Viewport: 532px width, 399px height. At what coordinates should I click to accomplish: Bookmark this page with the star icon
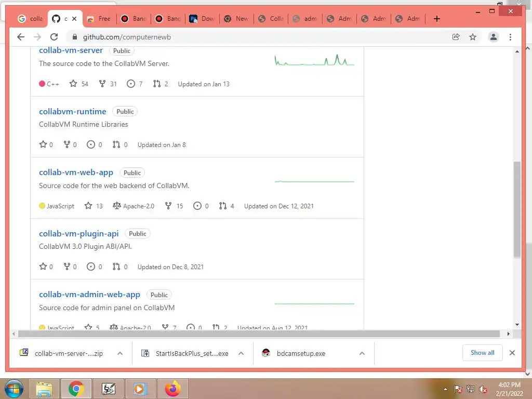pos(473,37)
